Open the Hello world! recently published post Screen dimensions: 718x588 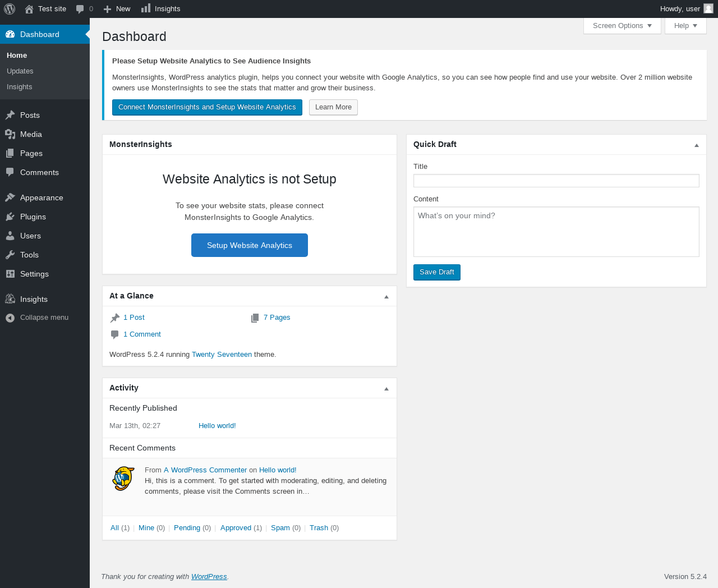click(217, 426)
